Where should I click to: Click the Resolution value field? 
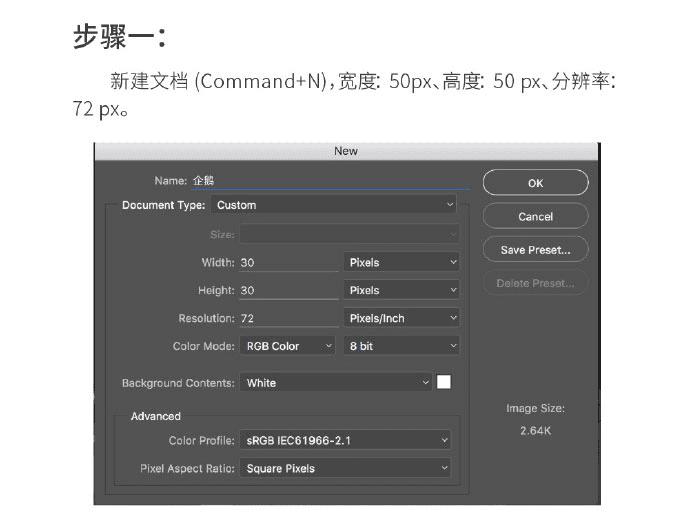point(289,318)
